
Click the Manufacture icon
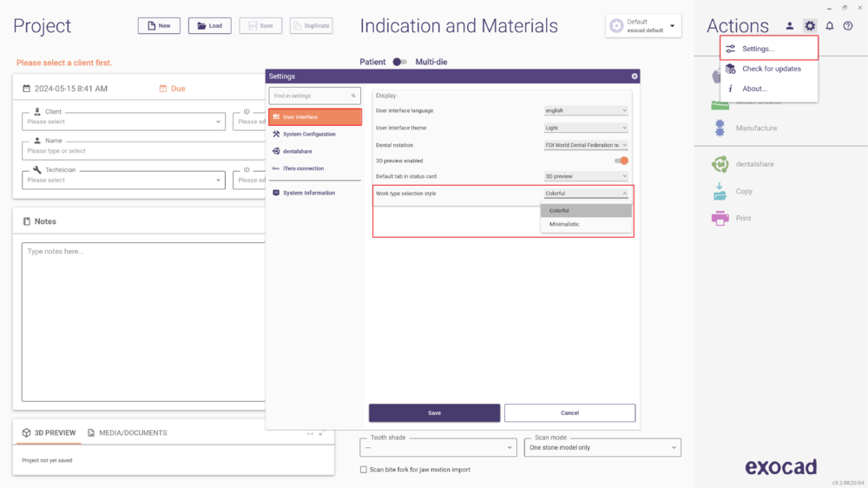720,128
